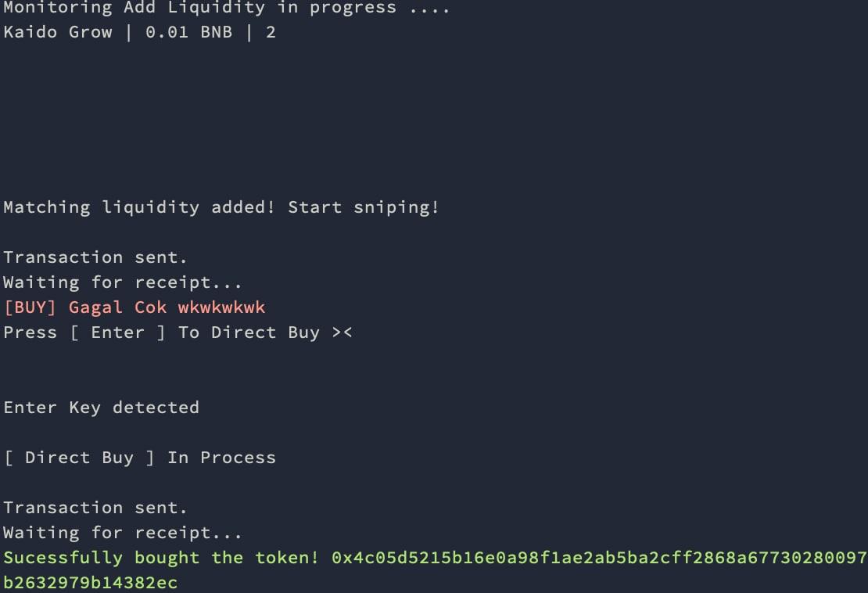Click the "Matching liquidity added!" message
The width and height of the screenshot is (868, 593).
[139, 207]
